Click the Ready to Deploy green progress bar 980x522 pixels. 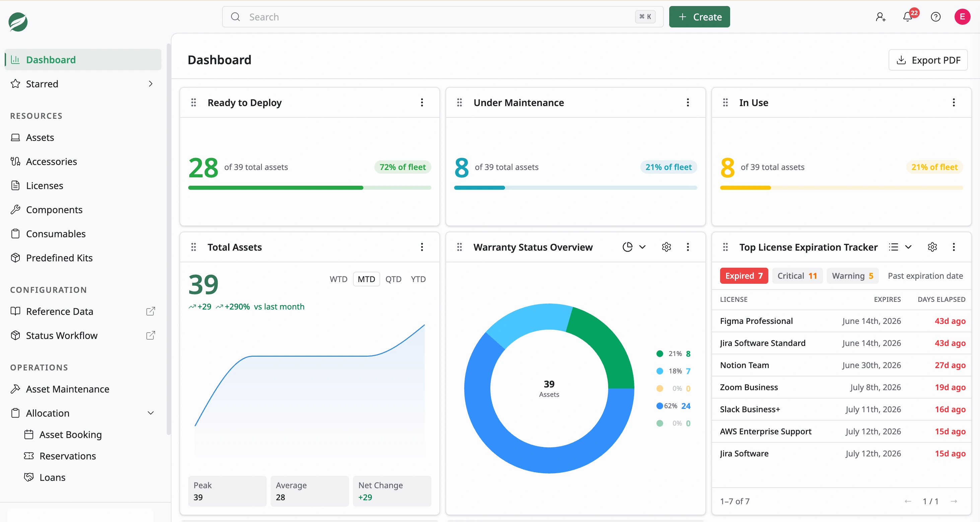tap(309, 188)
